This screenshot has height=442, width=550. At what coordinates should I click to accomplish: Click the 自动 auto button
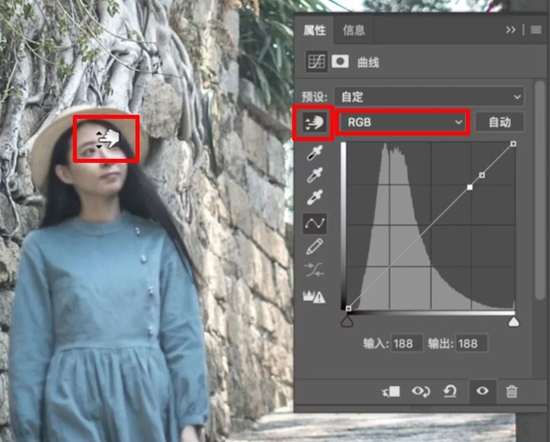click(500, 122)
